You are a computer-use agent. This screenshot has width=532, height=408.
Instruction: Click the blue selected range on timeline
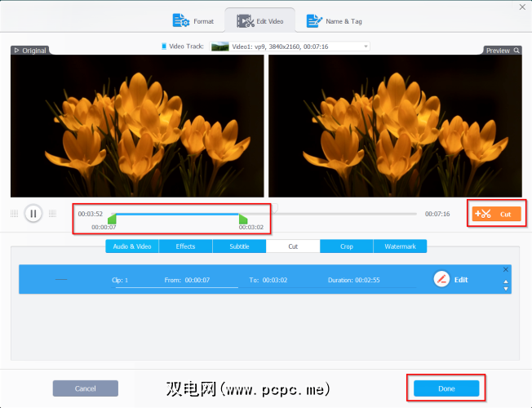point(177,214)
